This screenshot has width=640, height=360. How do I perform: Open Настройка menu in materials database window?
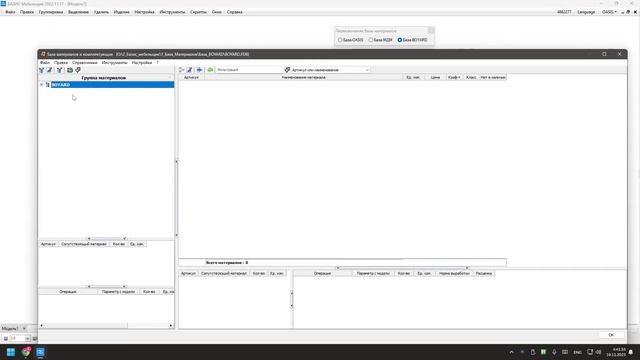pos(142,62)
